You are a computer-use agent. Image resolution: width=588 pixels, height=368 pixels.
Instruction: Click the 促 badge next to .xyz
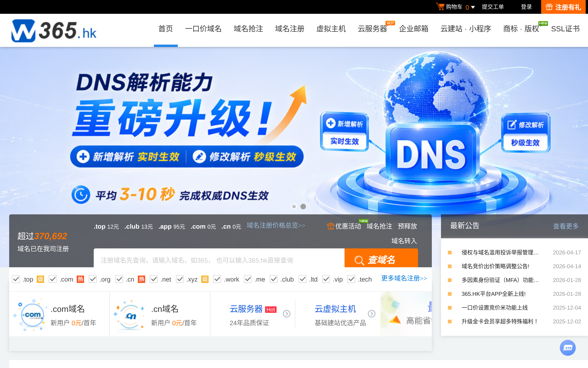[205, 279]
